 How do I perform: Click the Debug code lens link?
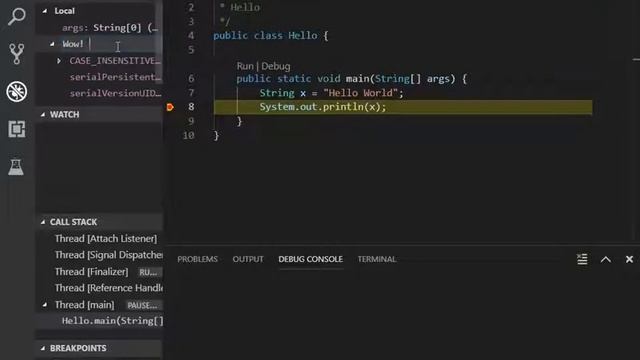[x=276, y=66]
